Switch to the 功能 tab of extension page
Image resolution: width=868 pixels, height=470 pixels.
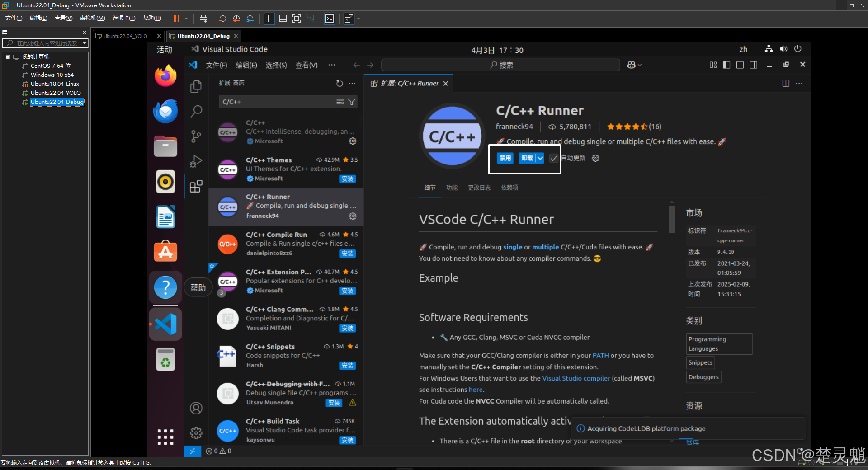coord(452,188)
